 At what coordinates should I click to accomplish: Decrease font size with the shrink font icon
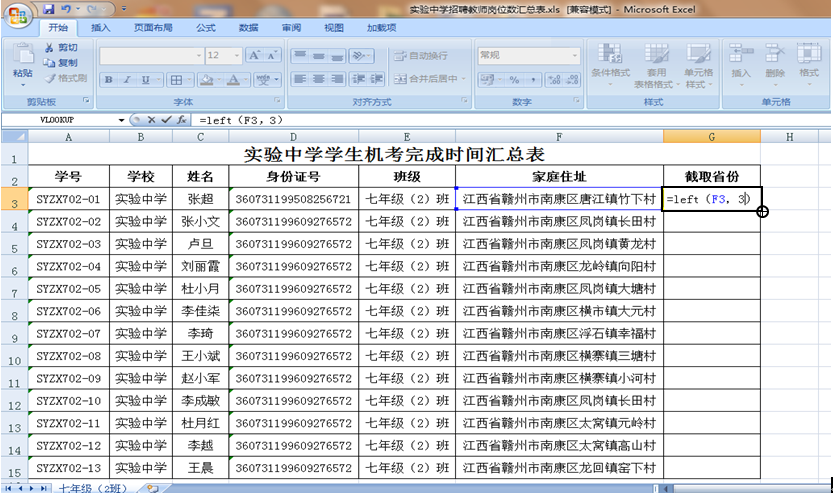tap(271, 55)
